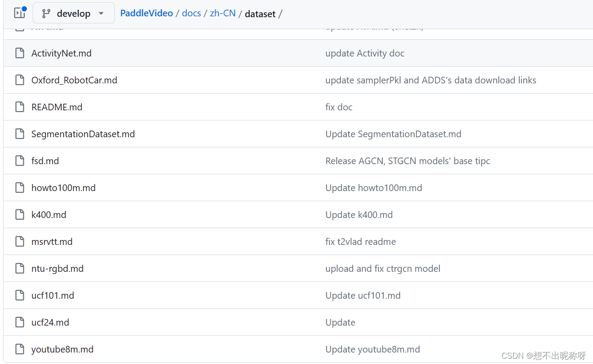Click the file icon beside k400.md
The image size is (593, 364).
(20, 215)
